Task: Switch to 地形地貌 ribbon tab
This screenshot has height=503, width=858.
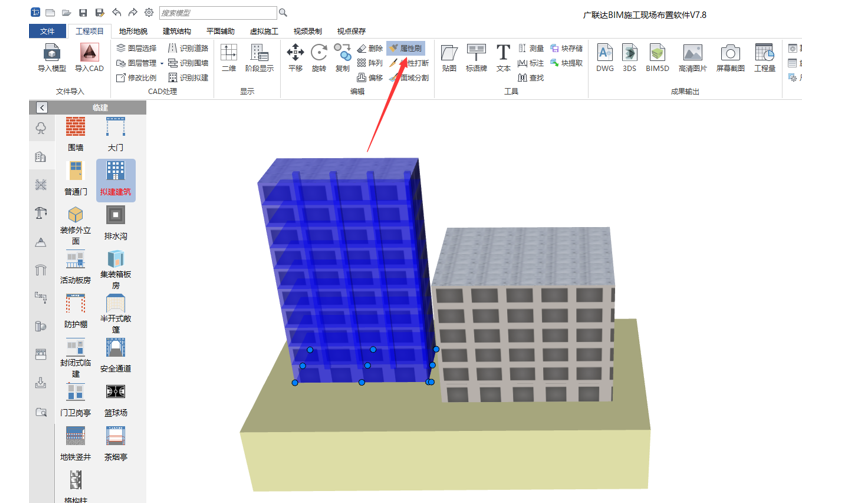Action: point(133,31)
